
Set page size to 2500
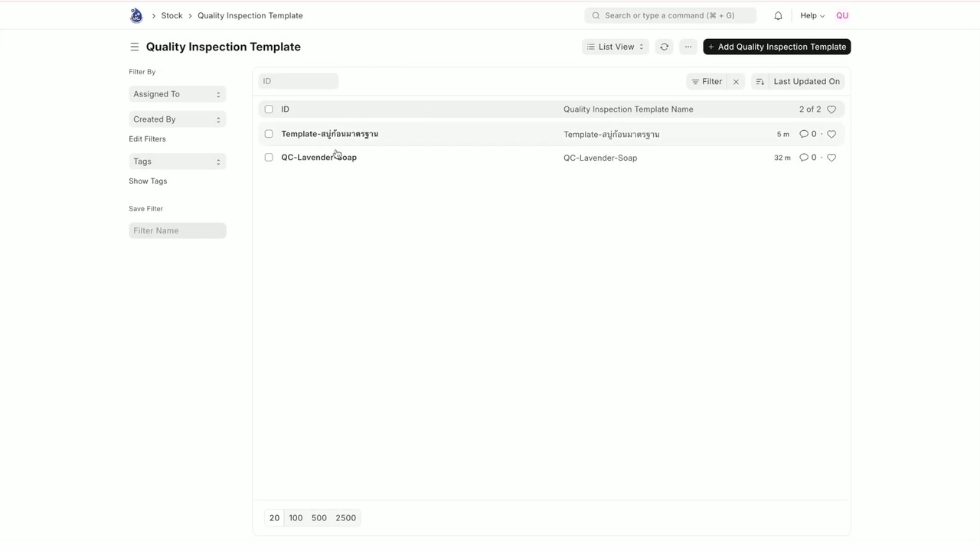[346, 518]
